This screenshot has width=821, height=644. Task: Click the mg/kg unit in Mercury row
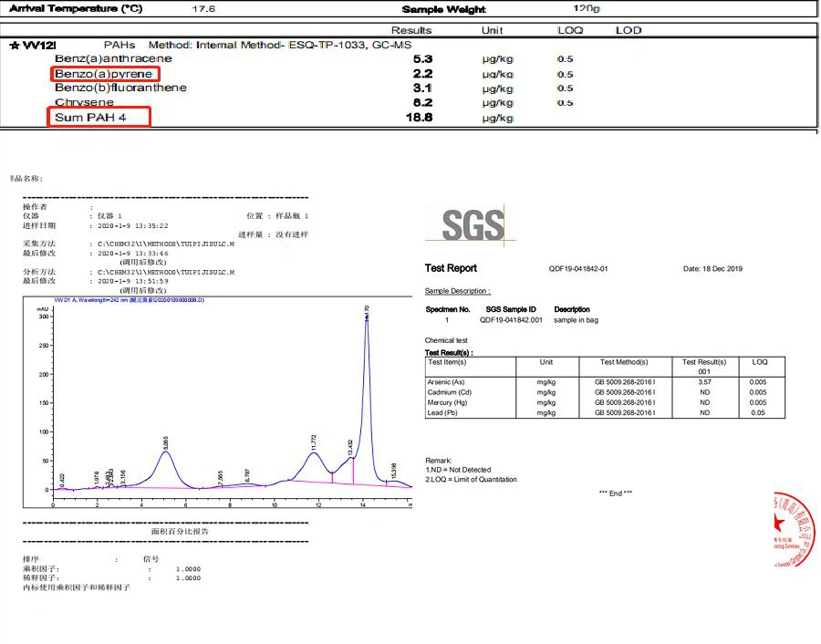pyautogui.click(x=546, y=402)
